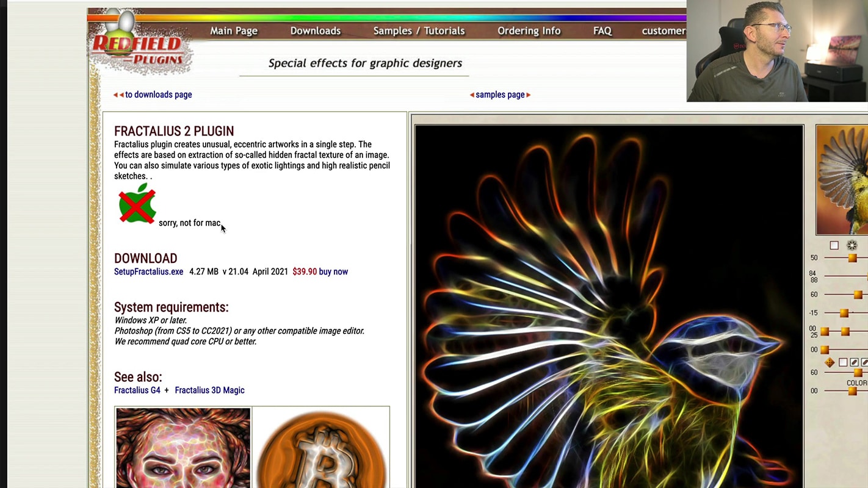Screen dimensions: 868x488
Task: Open the bitcoin coin sample thumbnail
Action: click(x=321, y=448)
